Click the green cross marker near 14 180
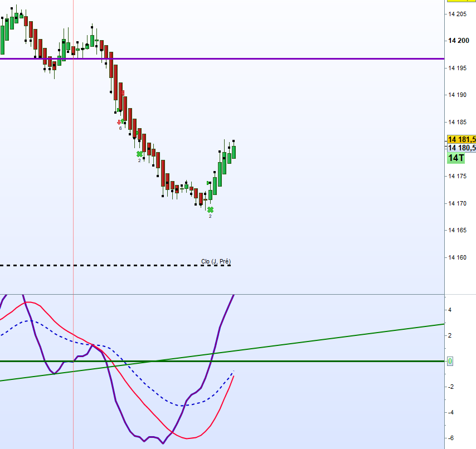The width and height of the screenshot is (476, 449). coord(139,154)
